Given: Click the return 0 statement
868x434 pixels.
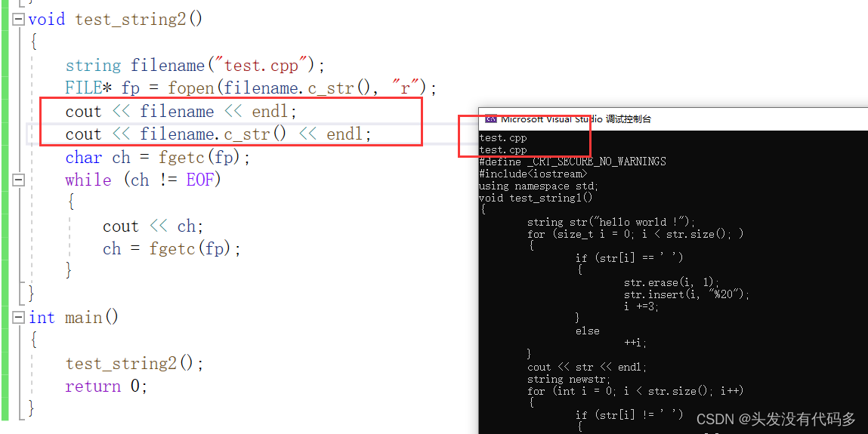Looking at the screenshot, I should (x=107, y=386).
